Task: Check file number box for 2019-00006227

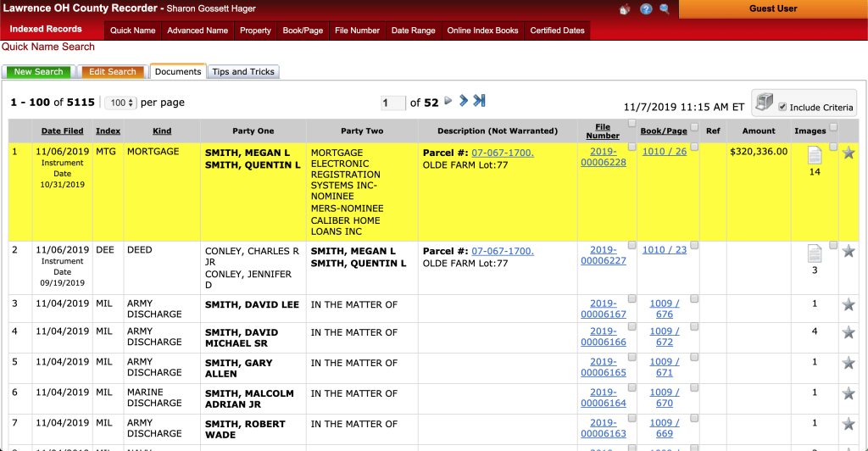Action: [632, 245]
